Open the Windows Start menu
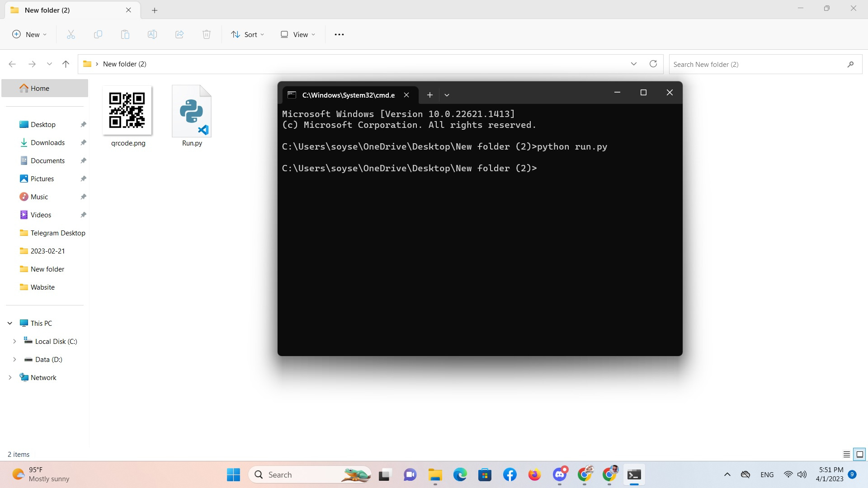 click(234, 474)
